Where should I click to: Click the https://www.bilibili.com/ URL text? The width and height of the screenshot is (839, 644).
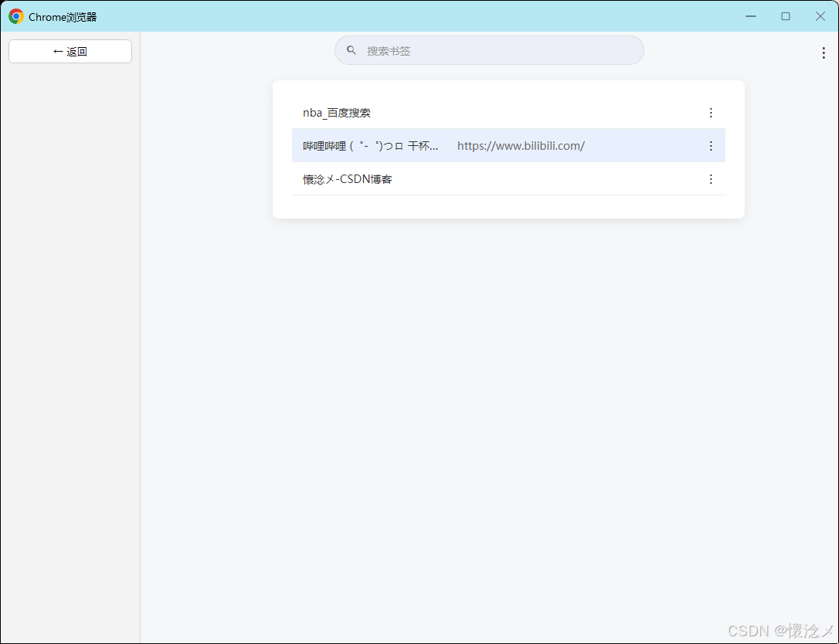tap(521, 145)
